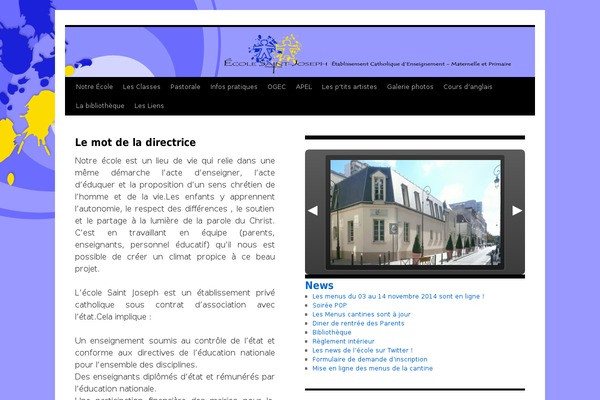This screenshot has width=600, height=400.
Task: Go to Cours d'anglais page
Action: (468, 87)
